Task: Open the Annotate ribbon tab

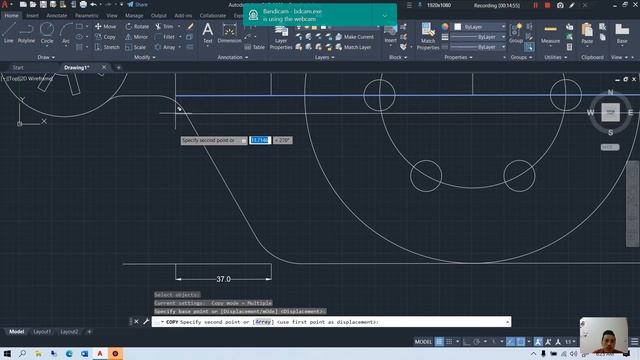Action: point(56,16)
